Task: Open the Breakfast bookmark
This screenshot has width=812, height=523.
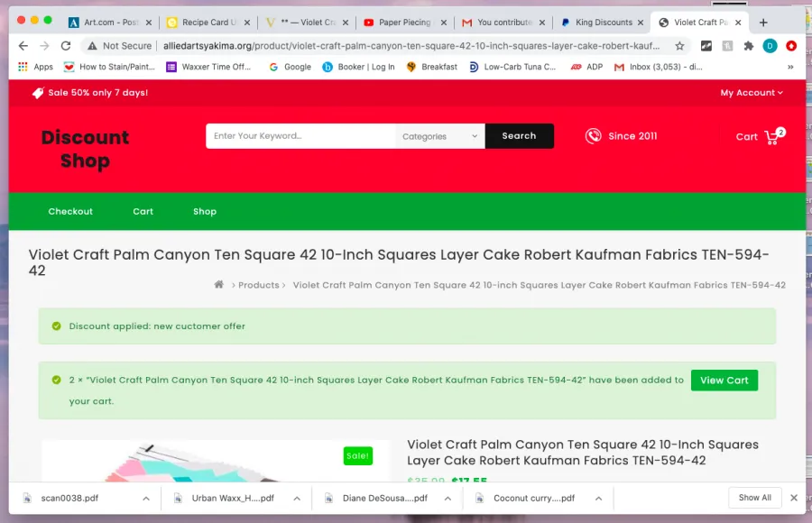Action: pyautogui.click(x=432, y=67)
